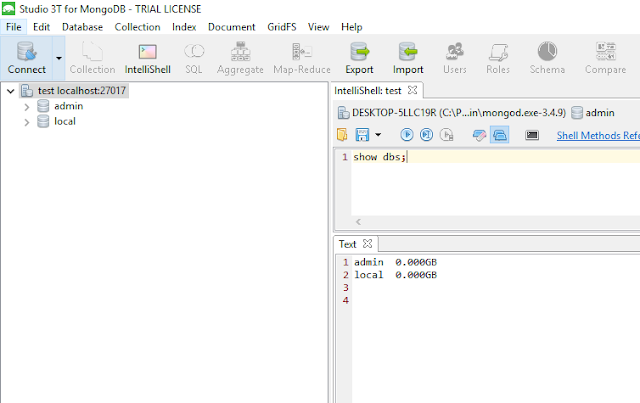Click the Schema analysis icon
This screenshot has height=403, width=640.
(x=547, y=58)
